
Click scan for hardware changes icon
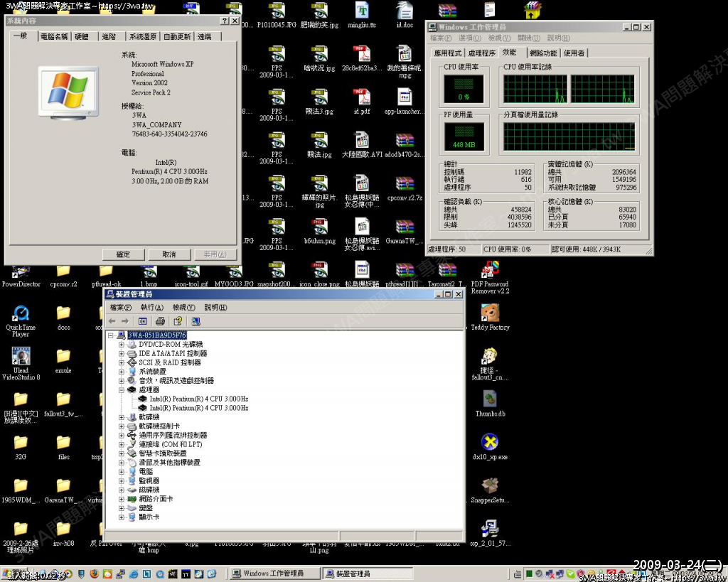coord(196,321)
